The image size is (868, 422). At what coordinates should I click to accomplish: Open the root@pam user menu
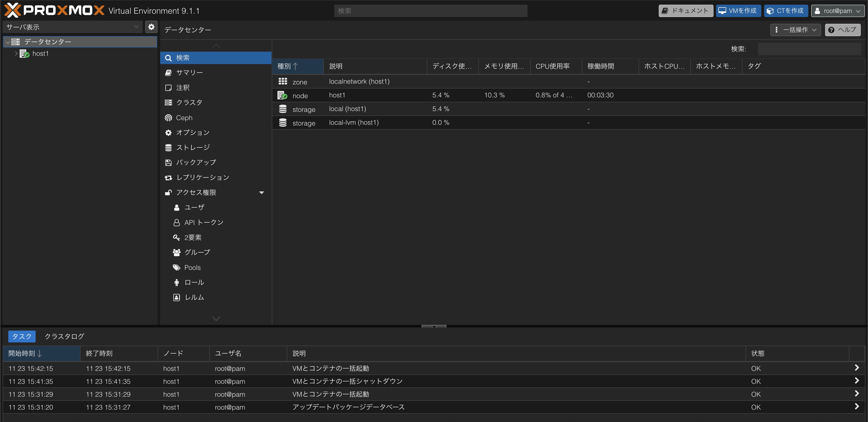[838, 10]
